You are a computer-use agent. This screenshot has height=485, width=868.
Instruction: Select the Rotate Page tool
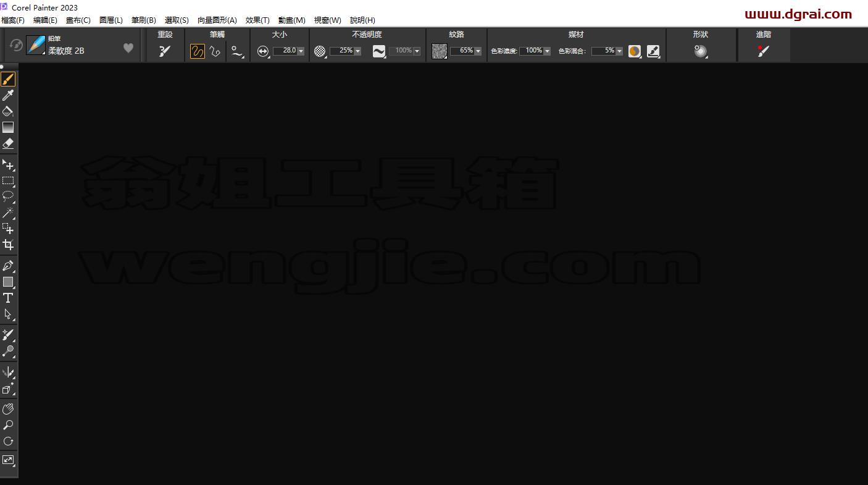[x=8, y=441]
